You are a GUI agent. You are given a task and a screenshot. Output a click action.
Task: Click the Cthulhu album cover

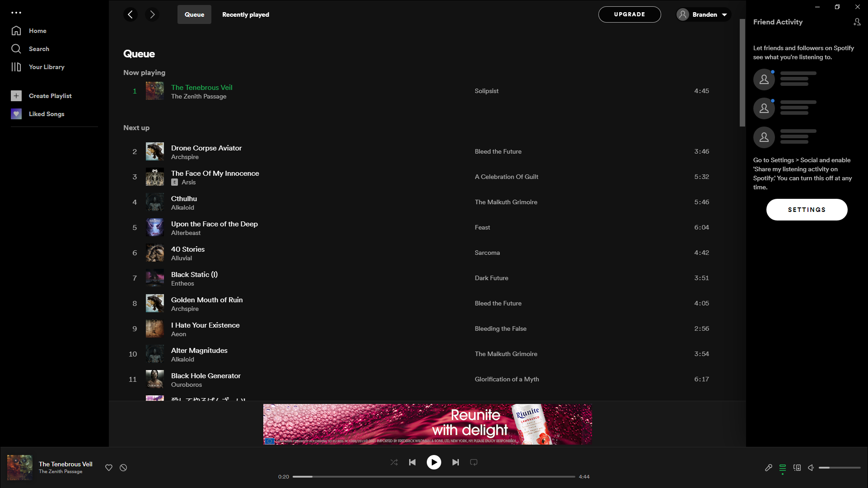[155, 202]
